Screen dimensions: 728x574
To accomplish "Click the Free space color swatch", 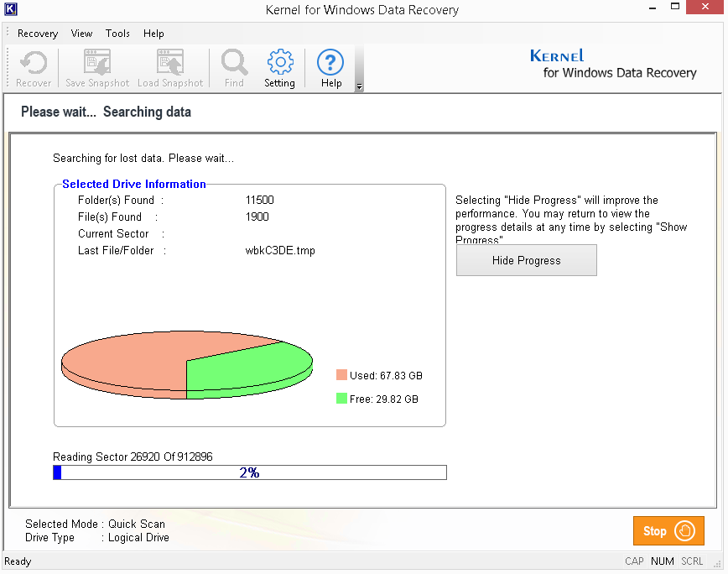I will [341, 399].
